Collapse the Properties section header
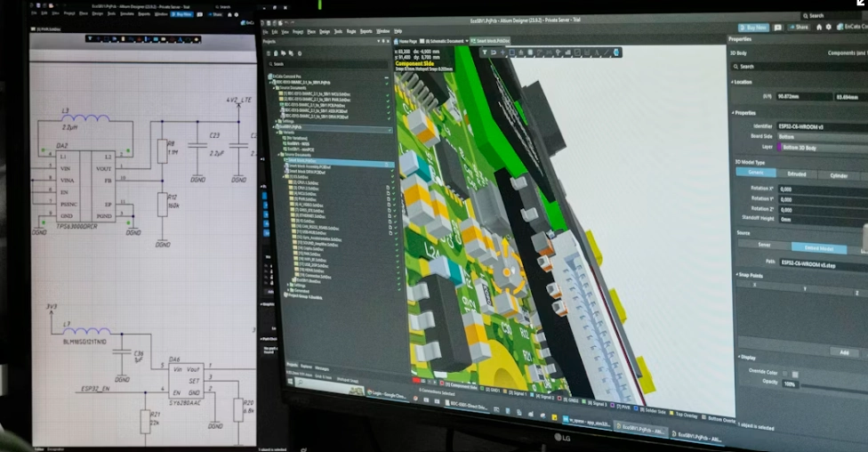 [x=744, y=112]
